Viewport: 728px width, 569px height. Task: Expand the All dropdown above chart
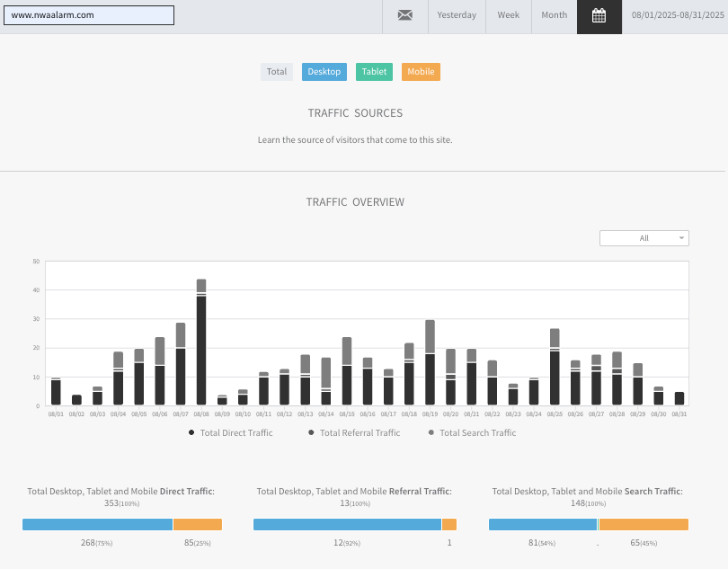[644, 238]
